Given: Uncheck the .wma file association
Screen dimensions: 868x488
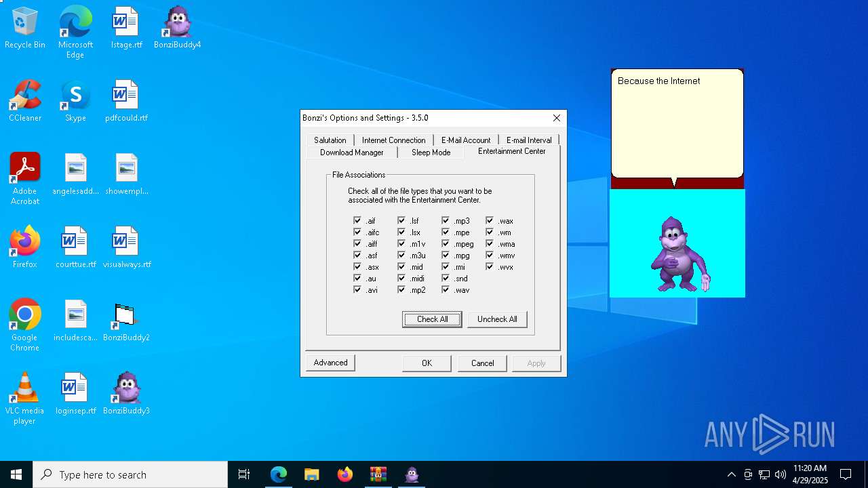Looking at the screenshot, I should [490, 243].
